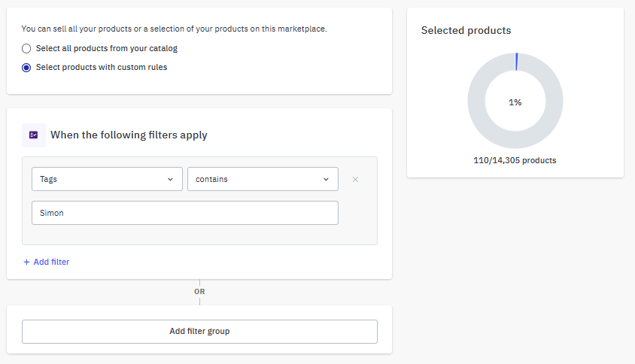
Task: Remove the Tags filter with X icon
Action: coord(355,180)
